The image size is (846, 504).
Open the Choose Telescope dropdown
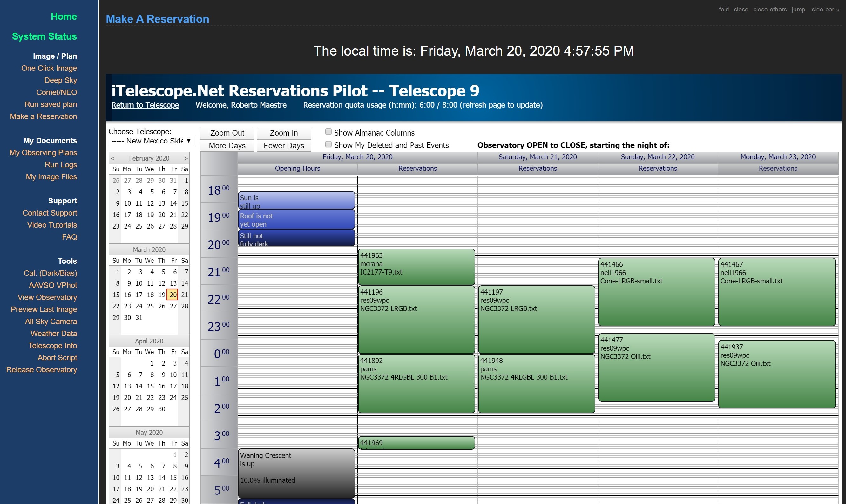[151, 141]
